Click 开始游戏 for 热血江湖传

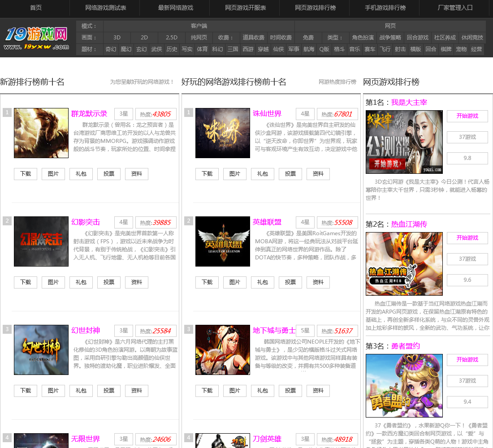pos(467,238)
